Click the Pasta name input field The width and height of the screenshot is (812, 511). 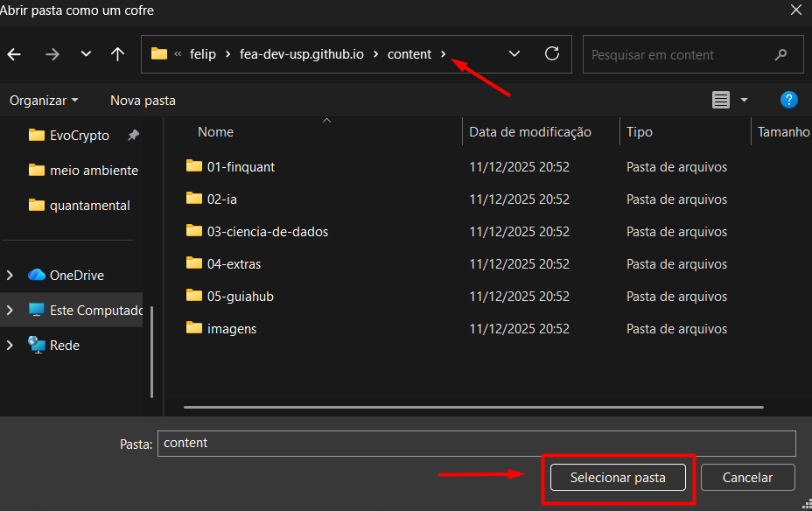(x=476, y=444)
